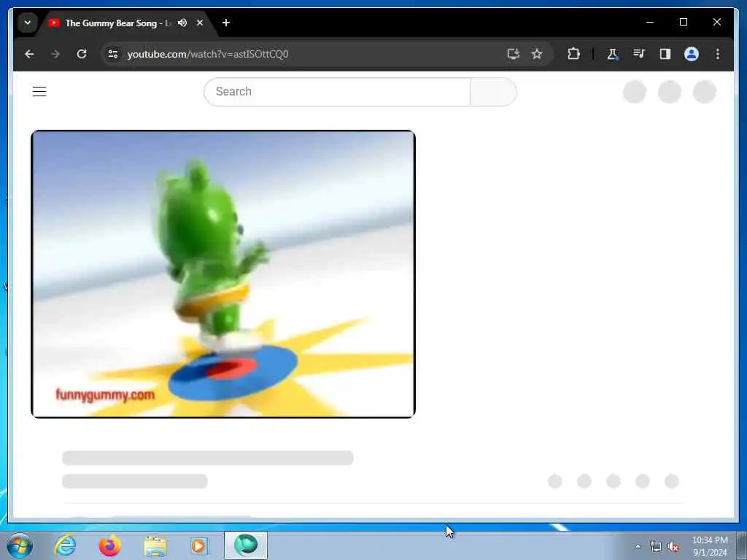Image resolution: width=747 pixels, height=560 pixels.
Task: Show hidden tray icons arrow
Action: 638,547
